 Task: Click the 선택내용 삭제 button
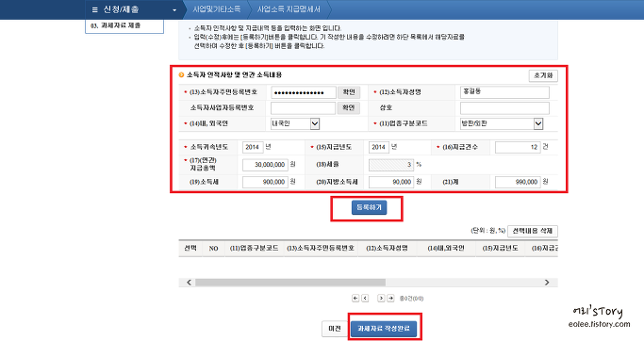(533, 231)
